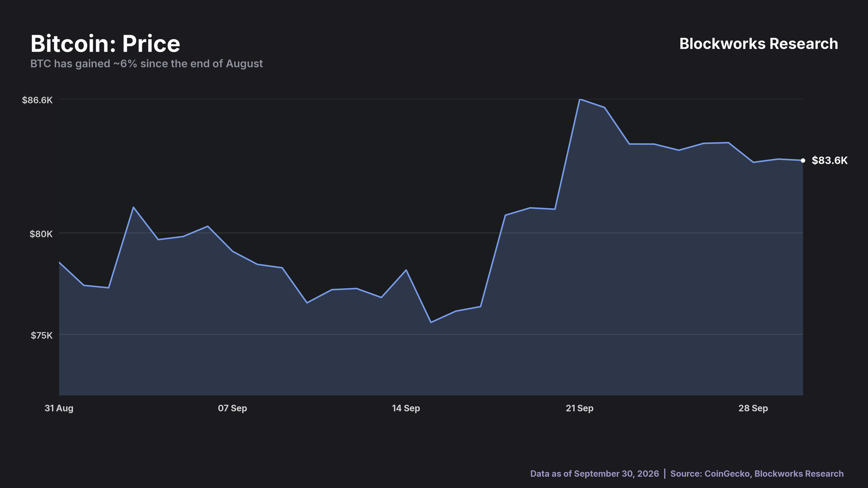Click the Source: CoinGecko, Blockworks Research text
The width and height of the screenshot is (868, 488).
click(x=757, y=474)
